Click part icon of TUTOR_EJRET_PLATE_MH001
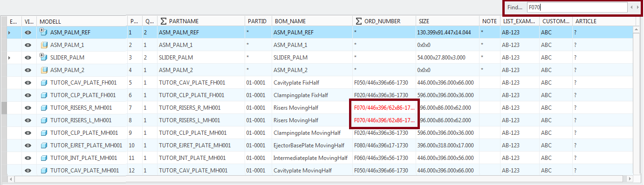The height and width of the screenshot is (185, 644). click(44, 145)
